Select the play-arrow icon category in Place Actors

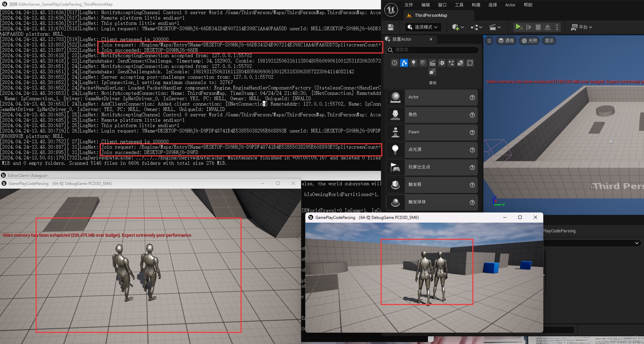click(x=442, y=63)
